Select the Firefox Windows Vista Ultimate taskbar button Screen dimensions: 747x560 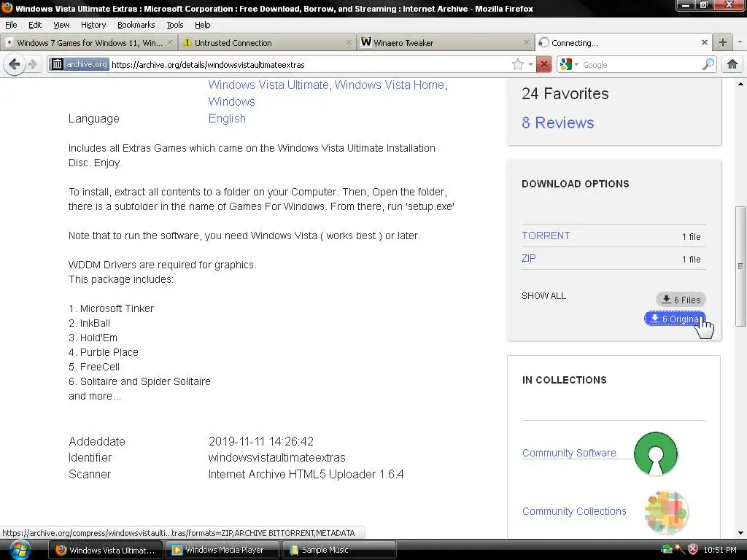click(x=105, y=550)
